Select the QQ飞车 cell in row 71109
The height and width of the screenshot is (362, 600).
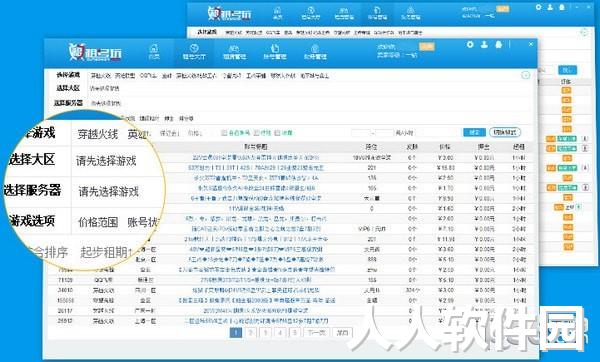(103, 280)
